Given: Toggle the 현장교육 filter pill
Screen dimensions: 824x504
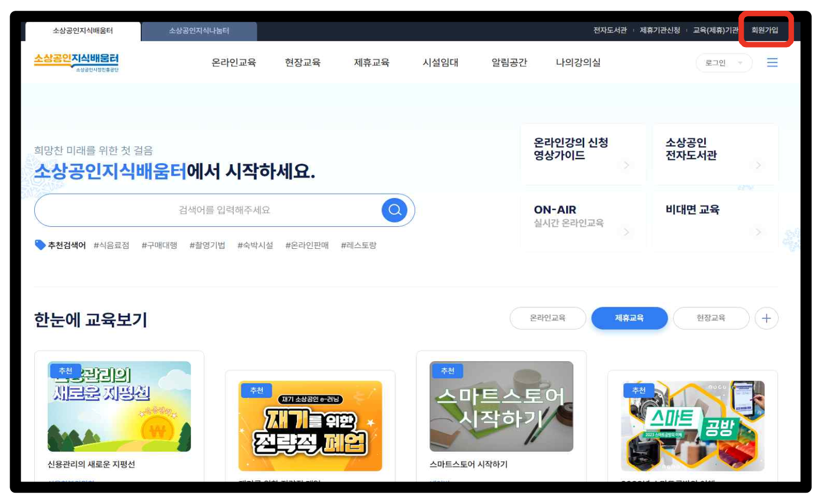Looking at the screenshot, I should click(x=711, y=318).
